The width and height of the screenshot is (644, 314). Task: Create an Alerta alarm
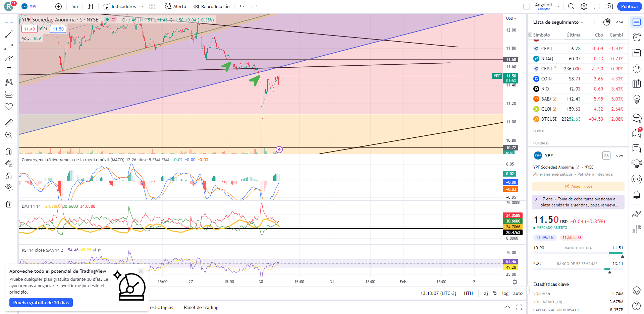click(175, 6)
